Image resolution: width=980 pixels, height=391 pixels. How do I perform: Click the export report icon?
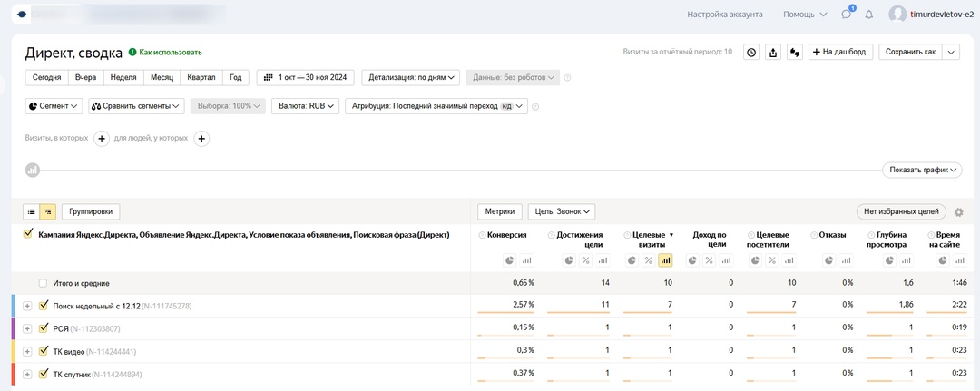pyautogui.click(x=773, y=53)
